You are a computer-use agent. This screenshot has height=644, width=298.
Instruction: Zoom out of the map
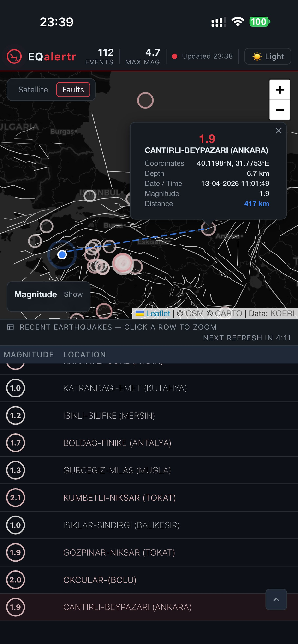coord(280,110)
